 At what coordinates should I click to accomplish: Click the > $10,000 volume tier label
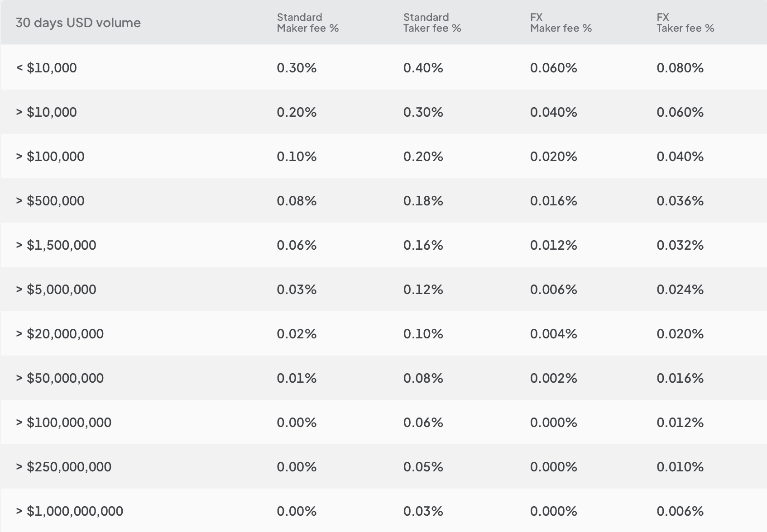pos(46,112)
